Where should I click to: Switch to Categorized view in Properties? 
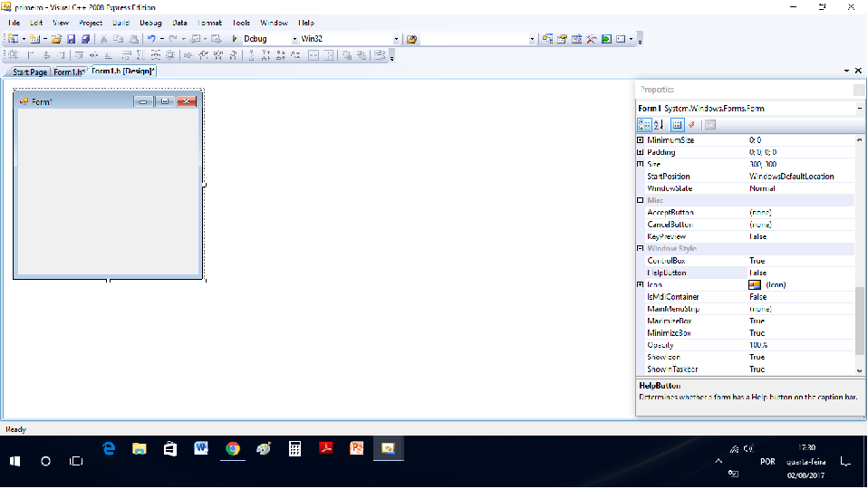644,125
